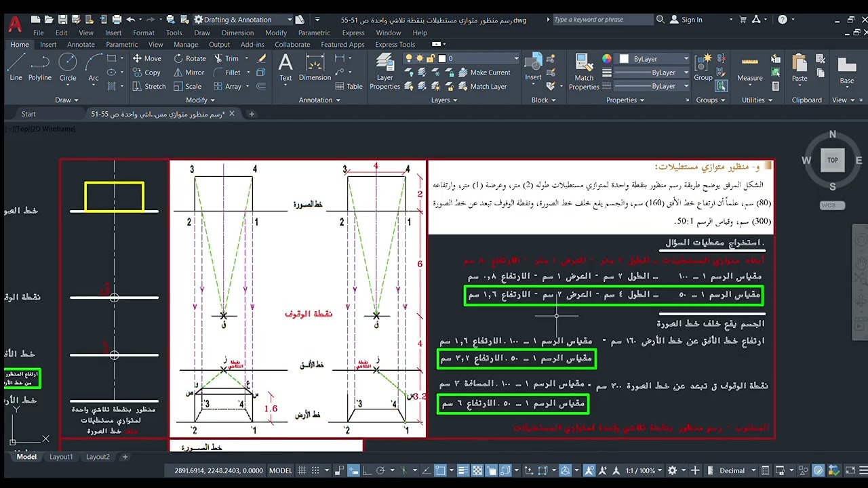Image resolution: width=868 pixels, height=488 pixels.
Task: Open the Insert ribbon tab
Action: pos(48,45)
